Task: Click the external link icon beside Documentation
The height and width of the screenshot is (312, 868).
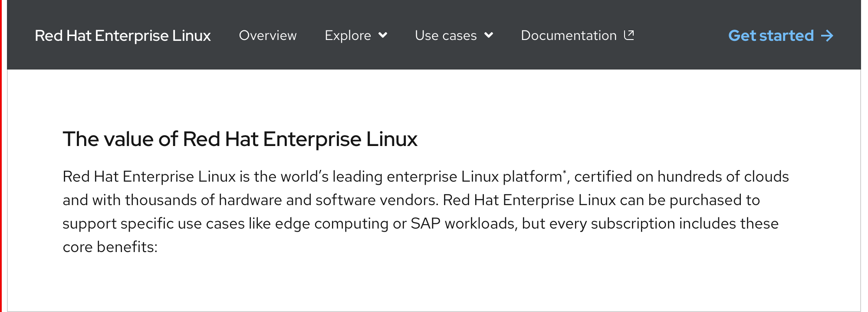Action: click(629, 35)
